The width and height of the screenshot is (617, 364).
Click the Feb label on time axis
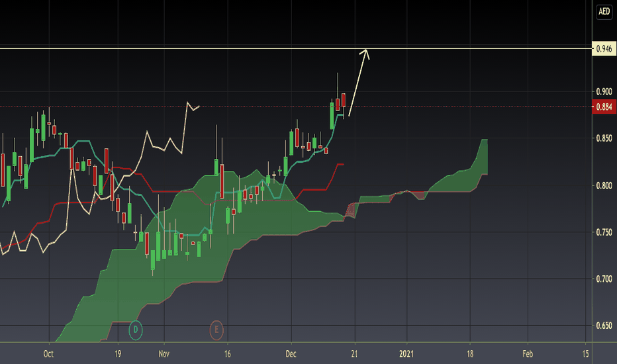[x=528, y=354]
